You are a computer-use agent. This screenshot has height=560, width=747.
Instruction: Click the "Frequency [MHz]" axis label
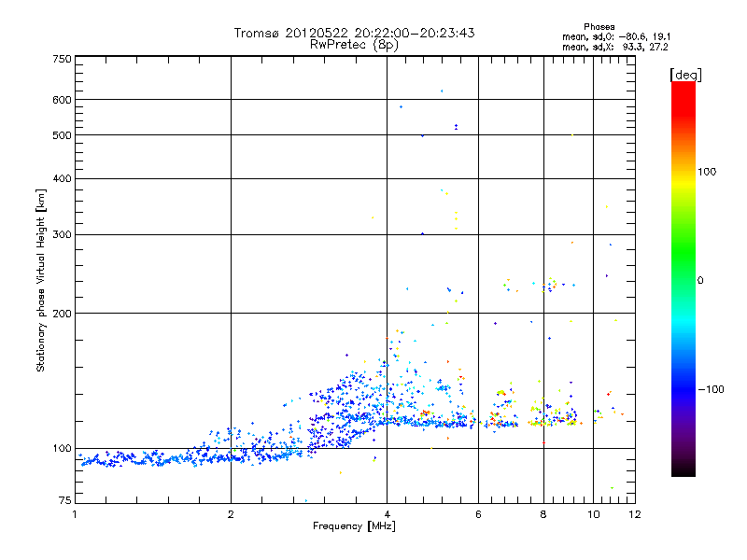354,526
